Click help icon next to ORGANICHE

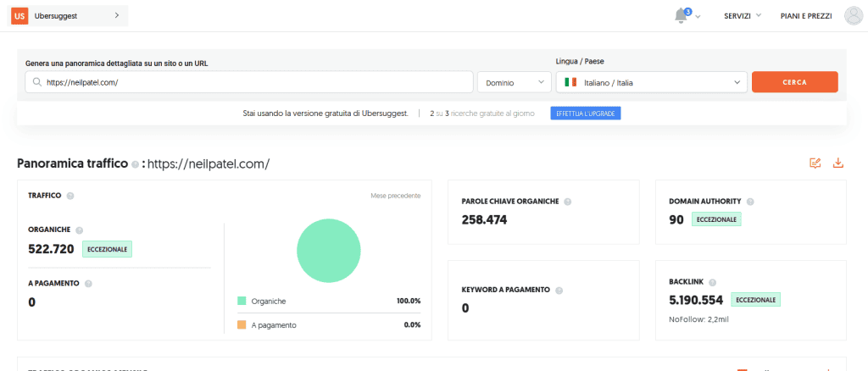point(79,230)
